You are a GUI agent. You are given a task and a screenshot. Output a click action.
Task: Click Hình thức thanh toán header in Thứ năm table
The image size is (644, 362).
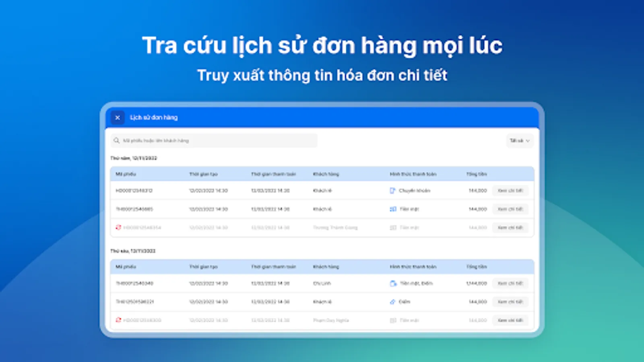pos(413,174)
